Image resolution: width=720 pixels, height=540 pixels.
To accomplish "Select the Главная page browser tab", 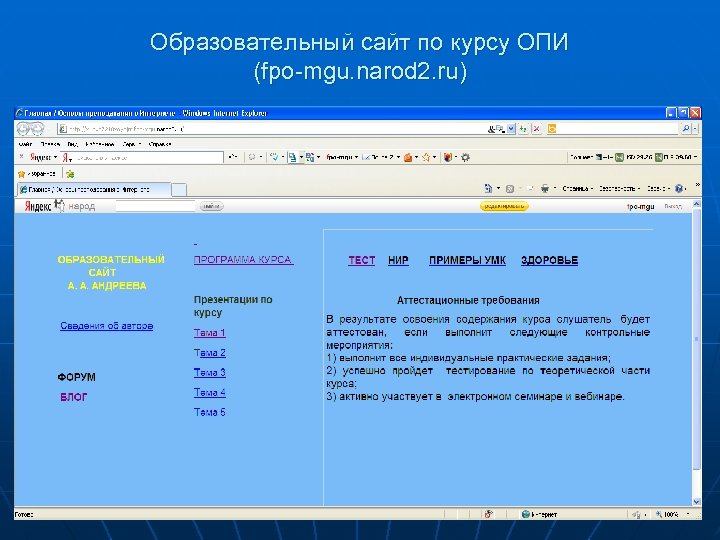I will click(94, 189).
